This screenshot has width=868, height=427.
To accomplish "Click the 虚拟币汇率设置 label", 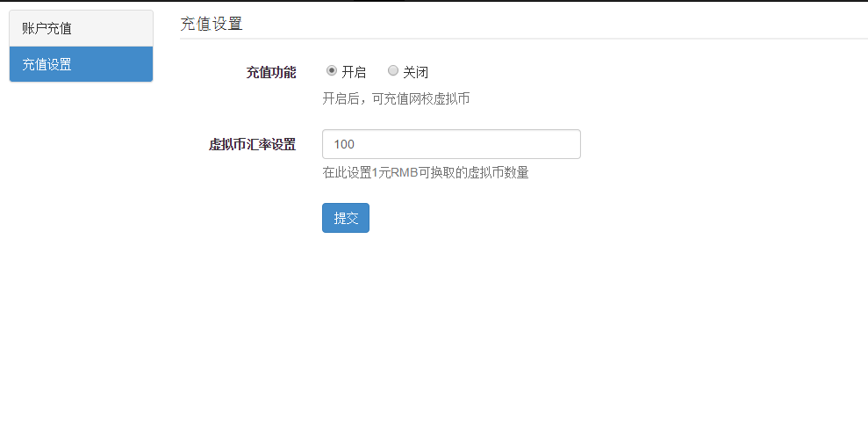I will coord(253,145).
